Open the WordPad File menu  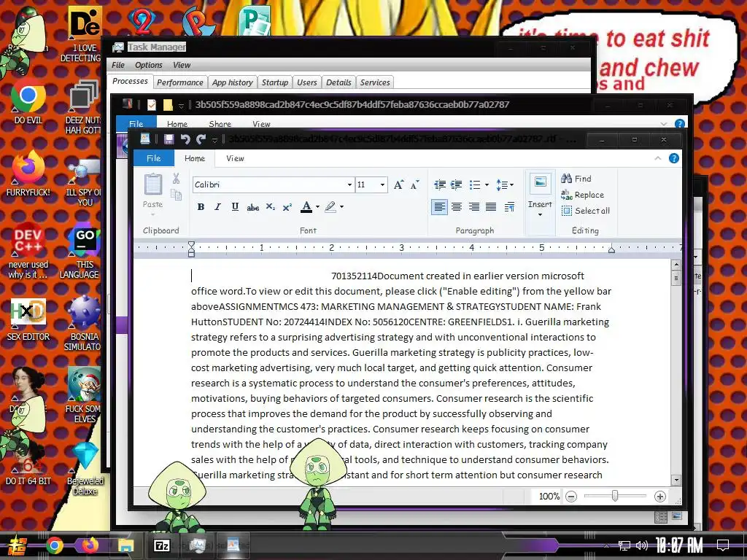click(x=153, y=158)
